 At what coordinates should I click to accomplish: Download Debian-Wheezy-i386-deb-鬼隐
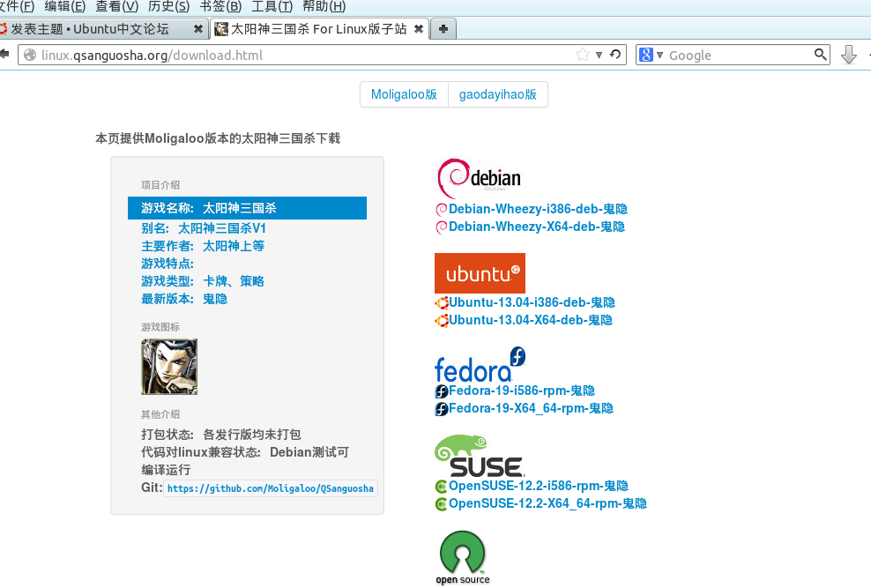pos(538,209)
